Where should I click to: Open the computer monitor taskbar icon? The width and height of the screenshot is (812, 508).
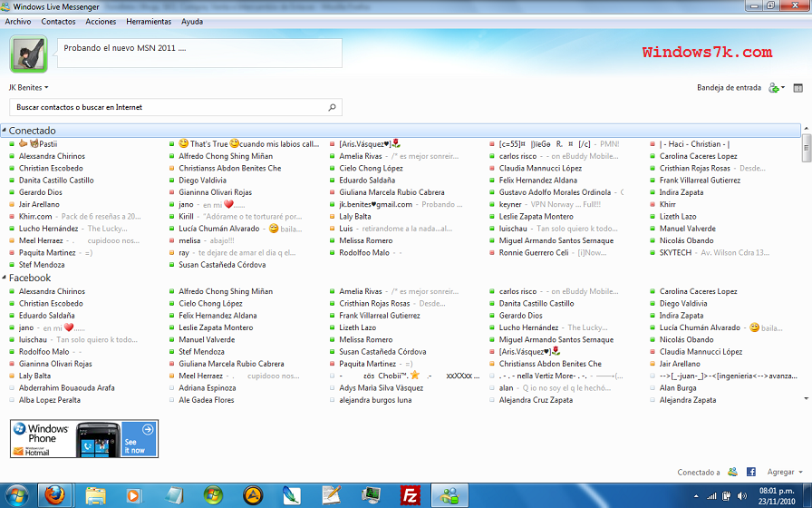371,496
